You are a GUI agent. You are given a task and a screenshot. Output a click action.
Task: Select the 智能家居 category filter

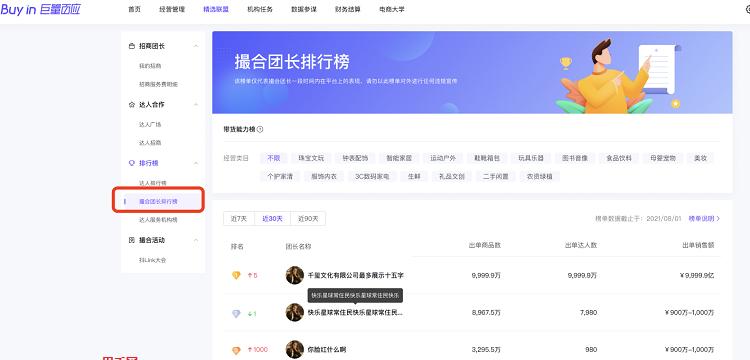(399, 158)
